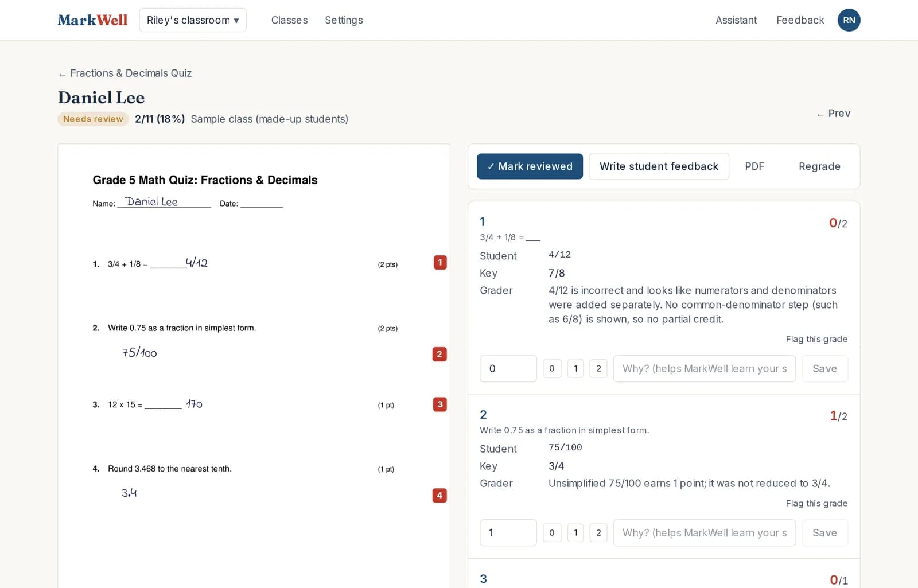Open the PDF view
918x588 pixels.
point(754,166)
